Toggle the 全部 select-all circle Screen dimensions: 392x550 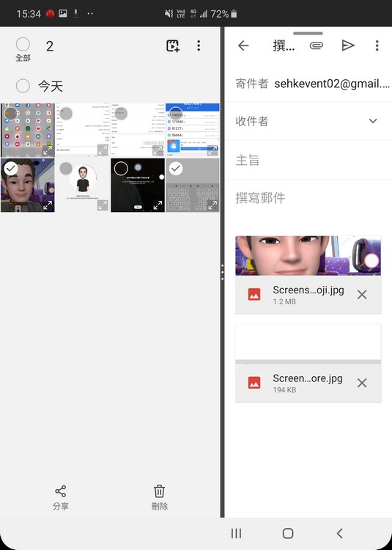(x=23, y=44)
